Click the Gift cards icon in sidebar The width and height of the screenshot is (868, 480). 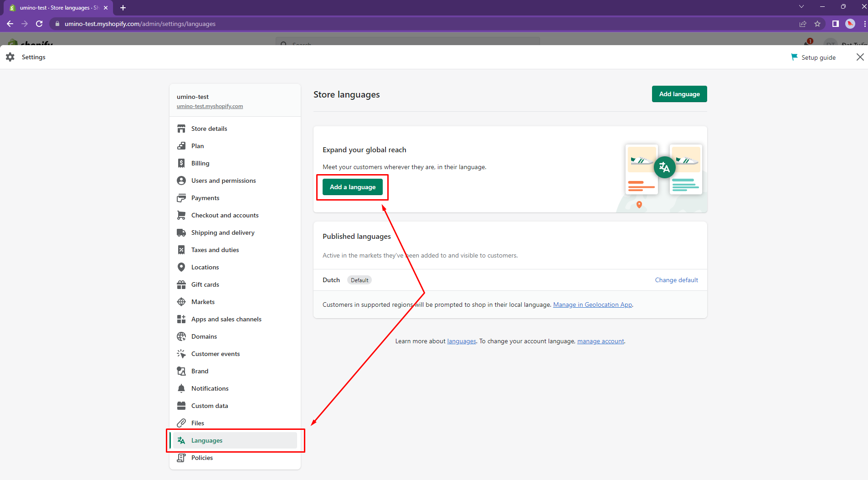(181, 284)
